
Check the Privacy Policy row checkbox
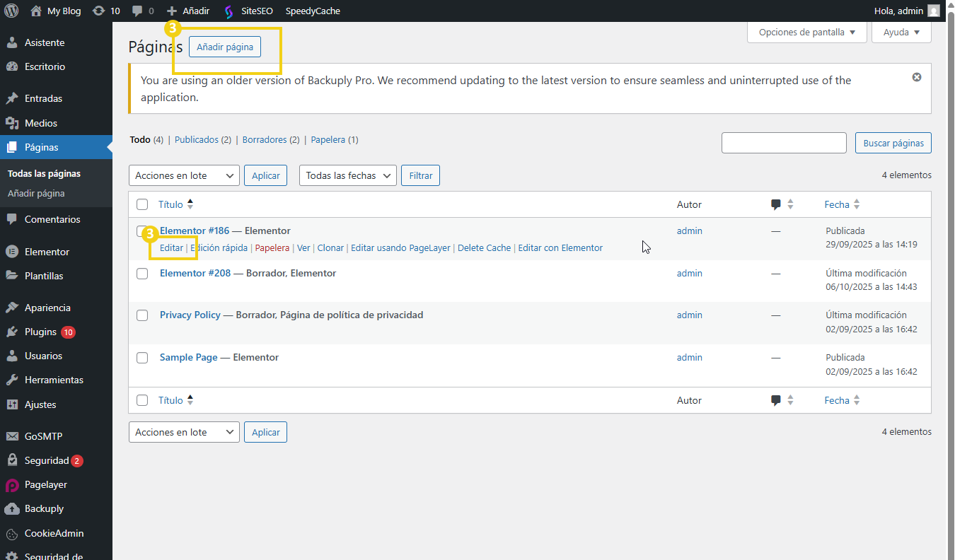142,315
